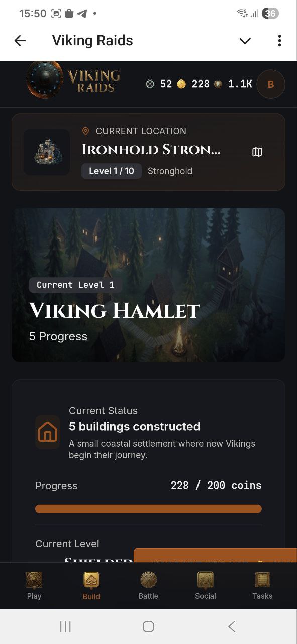Image resolution: width=297 pixels, height=644 pixels.
Task: Open the Build section icon
Action: (x=91, y=584)
